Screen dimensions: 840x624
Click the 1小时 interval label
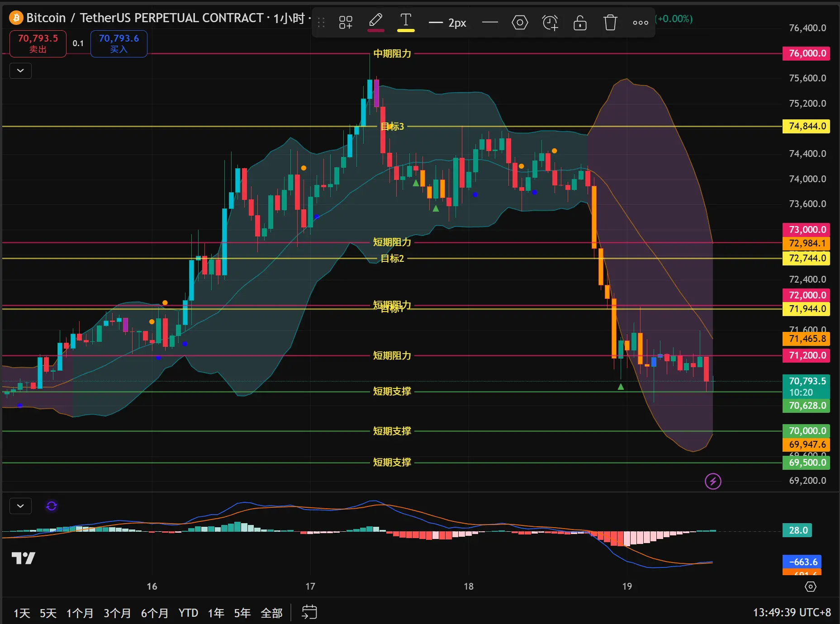click(289, 18)
